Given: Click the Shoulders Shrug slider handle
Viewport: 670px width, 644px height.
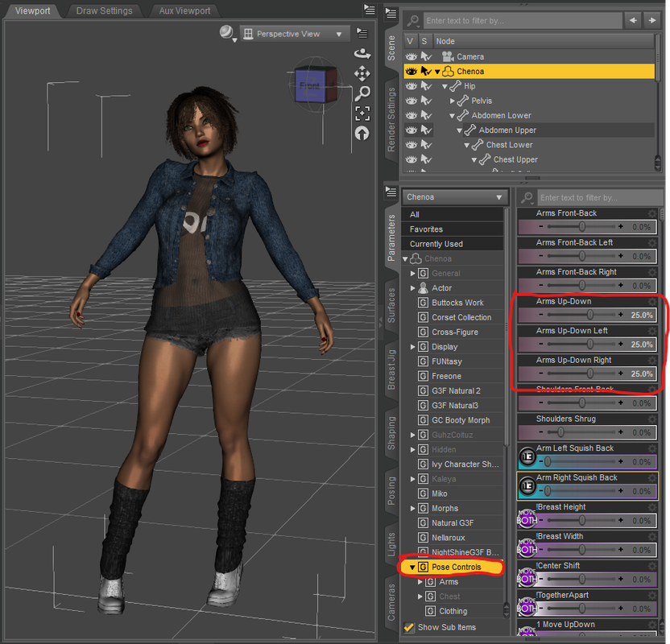Looking at the screenshot, I should coord(560,432).
